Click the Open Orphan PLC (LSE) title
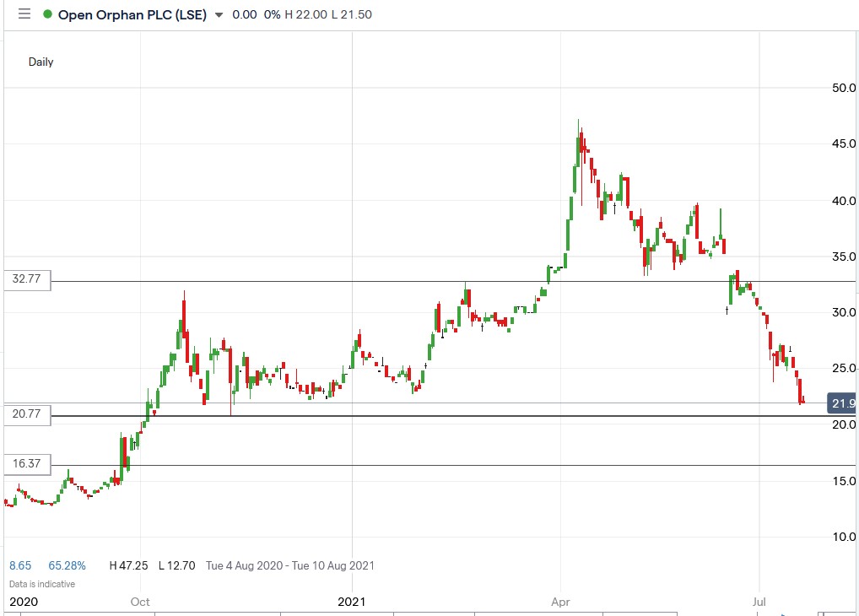The width and height of the screenshot is (859, 616). (135, 14)
